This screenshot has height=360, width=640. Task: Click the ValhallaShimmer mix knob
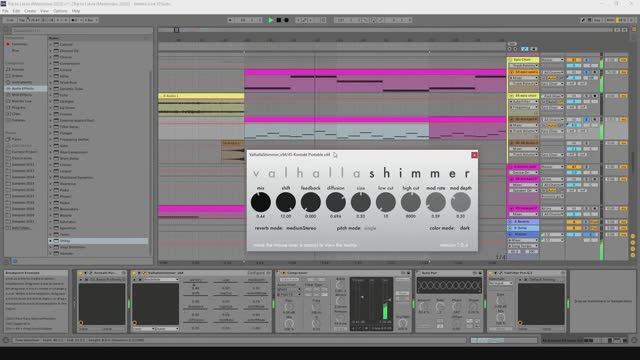coord(261,202)
